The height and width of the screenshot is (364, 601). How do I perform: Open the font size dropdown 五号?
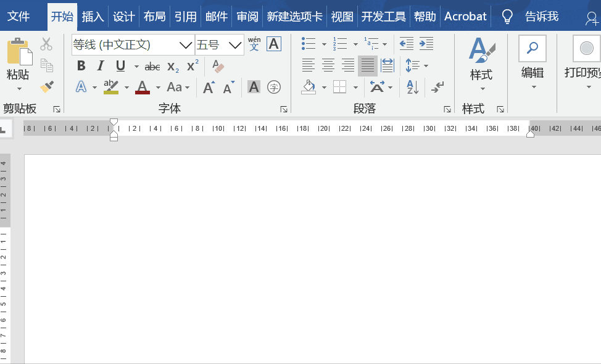[x=235, y=45]
